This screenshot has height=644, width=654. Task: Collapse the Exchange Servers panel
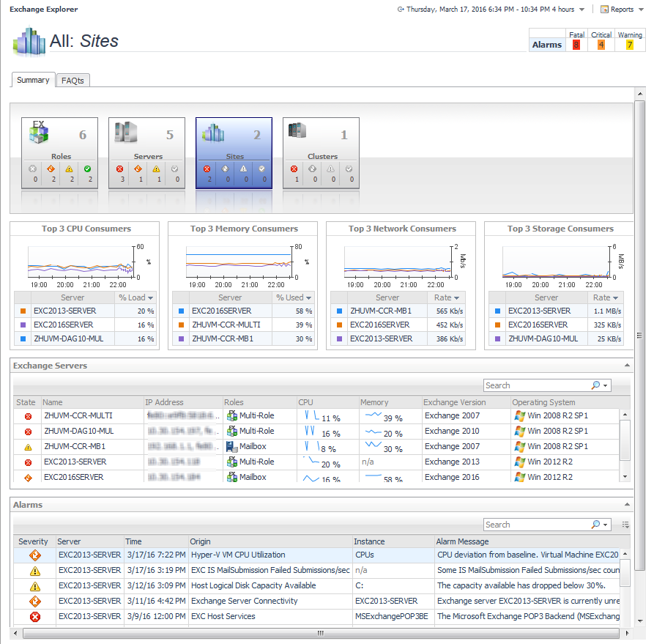[627, 365]
